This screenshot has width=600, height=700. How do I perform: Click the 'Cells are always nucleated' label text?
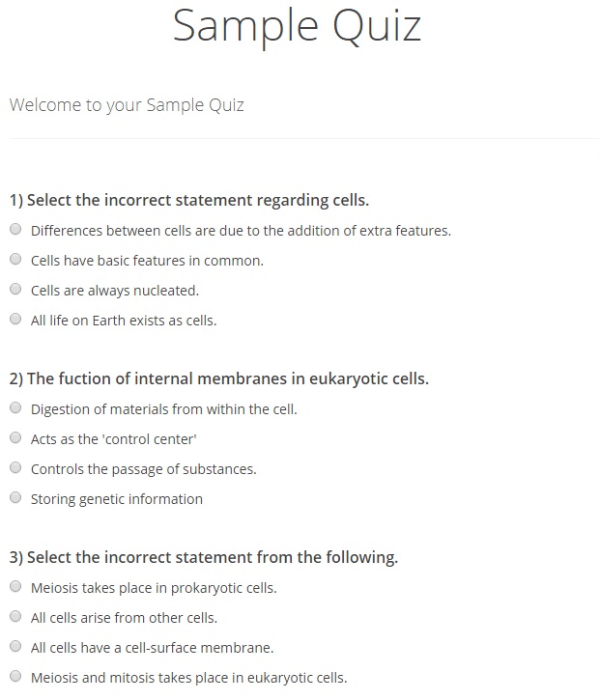[x=115, y=291]
